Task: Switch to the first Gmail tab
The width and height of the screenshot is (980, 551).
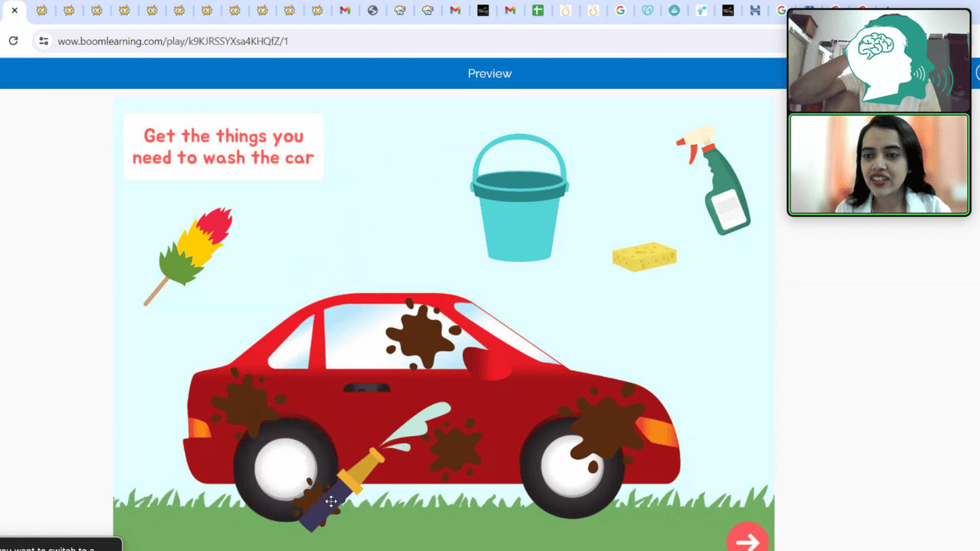Action: point(345,10)
